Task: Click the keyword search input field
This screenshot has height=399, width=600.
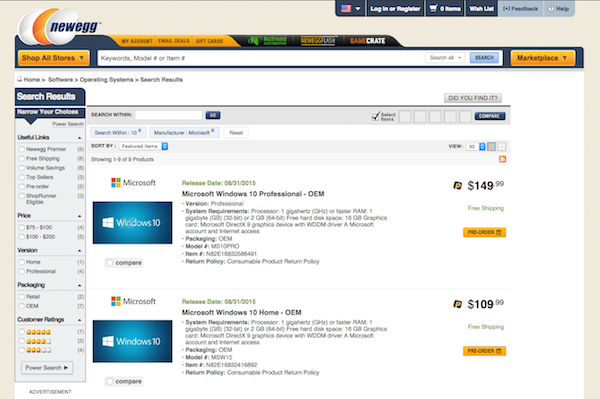Action: point(260,58)
